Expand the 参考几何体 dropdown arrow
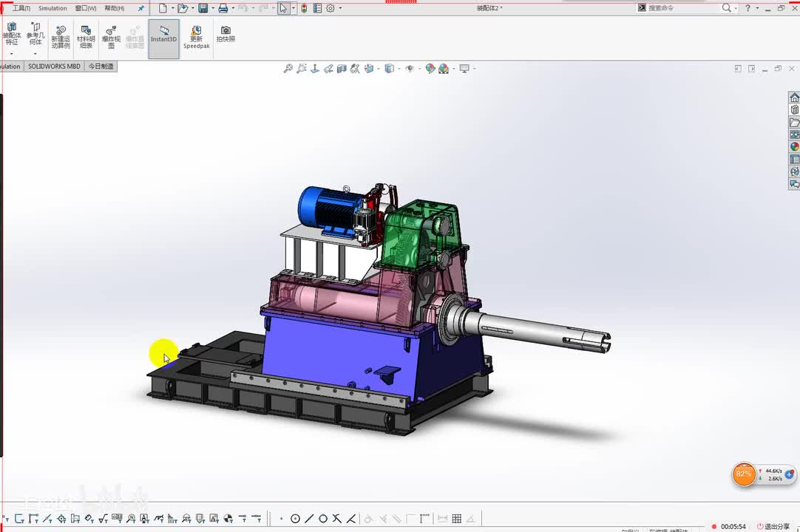Viewport: 800px width, 532px height. point(35,53)
